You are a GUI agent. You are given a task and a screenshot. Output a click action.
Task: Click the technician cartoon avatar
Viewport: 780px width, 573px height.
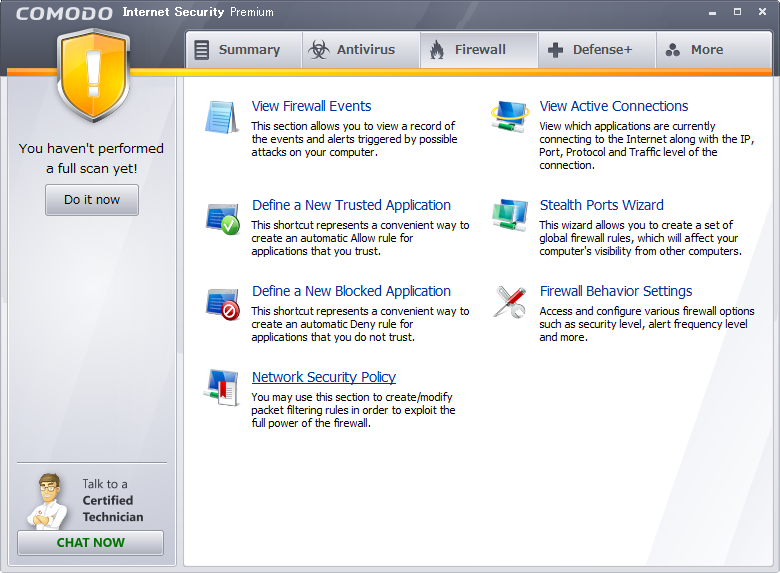pyautogui.click(x=45, y=500)
